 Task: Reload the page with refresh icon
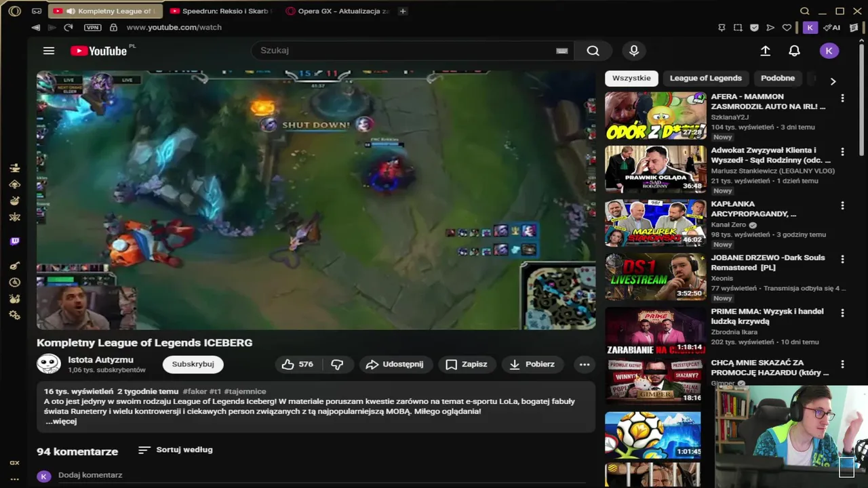(68, 28)
